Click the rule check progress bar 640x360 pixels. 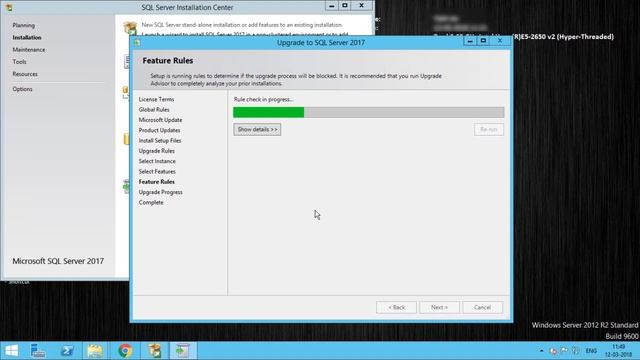tap(369, 112)
